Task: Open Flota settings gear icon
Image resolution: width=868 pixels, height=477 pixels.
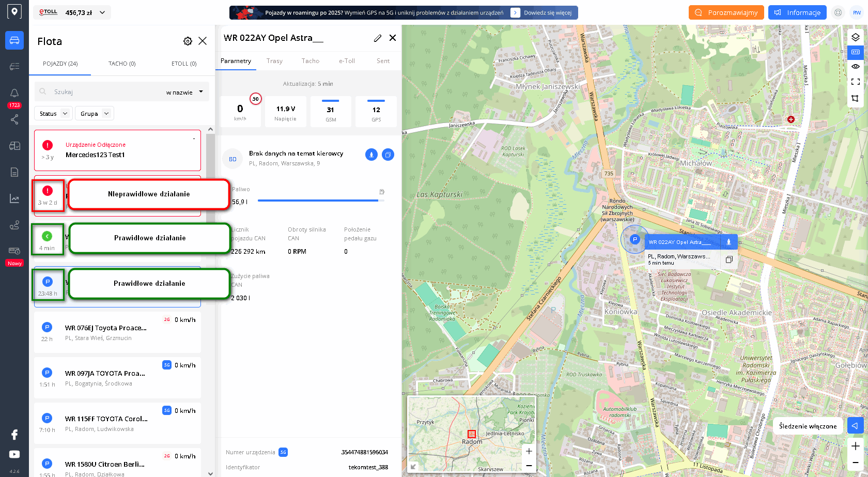Action: (x=188, y=41)
